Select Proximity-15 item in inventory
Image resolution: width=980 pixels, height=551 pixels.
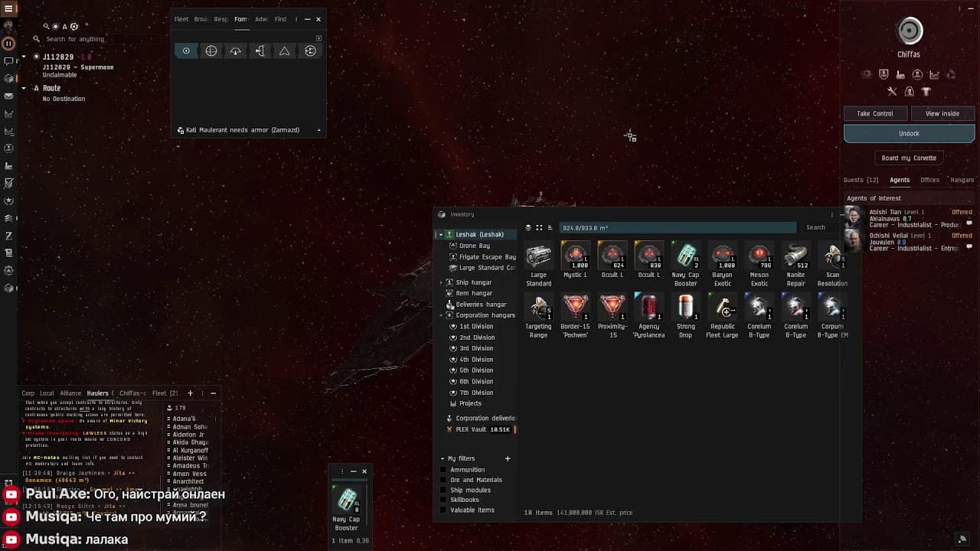pyautogui.click(x=612, y=316)
